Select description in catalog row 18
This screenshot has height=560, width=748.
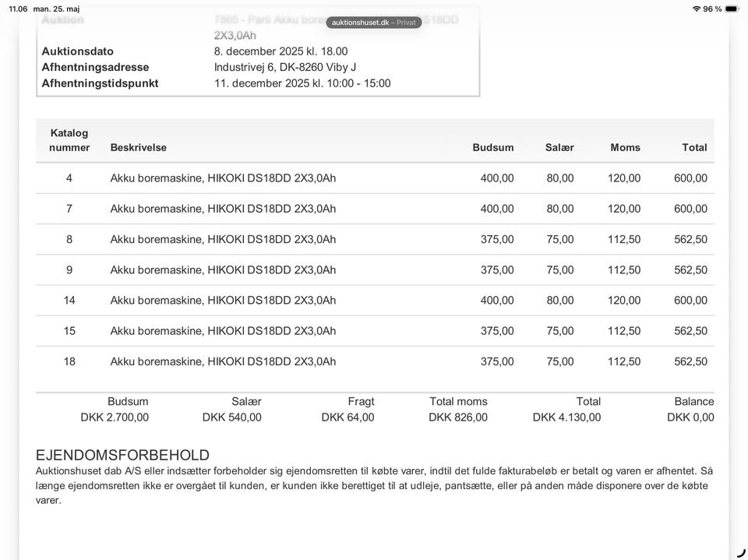223,361
